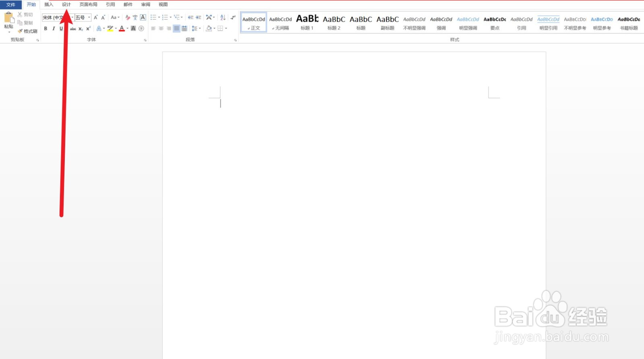Image resolution: width=644 pixels, height=359 pixels.
Task: Open the phonetic guide (拼音) tool
Action: 135,17
